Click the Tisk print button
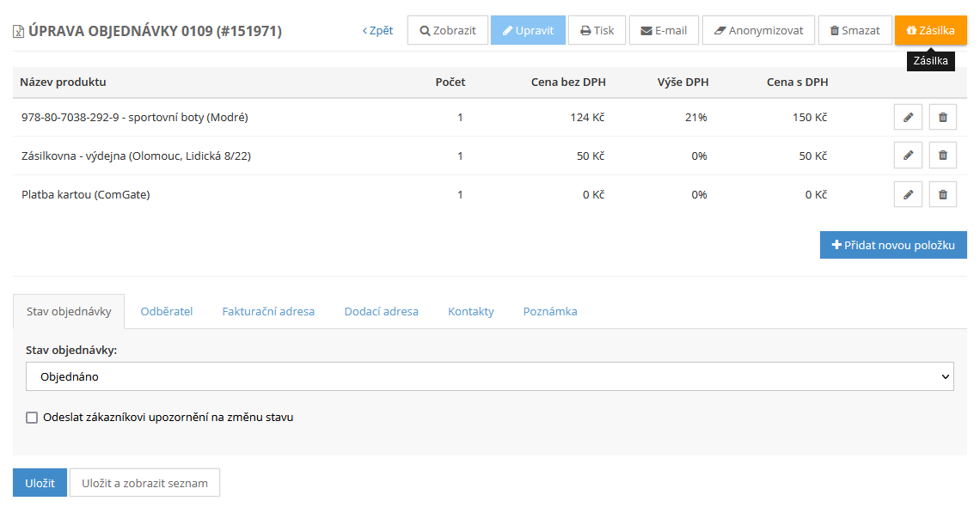980x513 pixels. [x=597, y=30]
